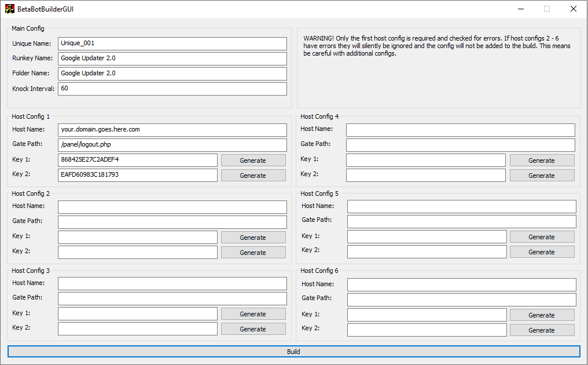Click the Key 2 field in Host Config 4
Screen dimensions: 588x365
tap(426, 175)
